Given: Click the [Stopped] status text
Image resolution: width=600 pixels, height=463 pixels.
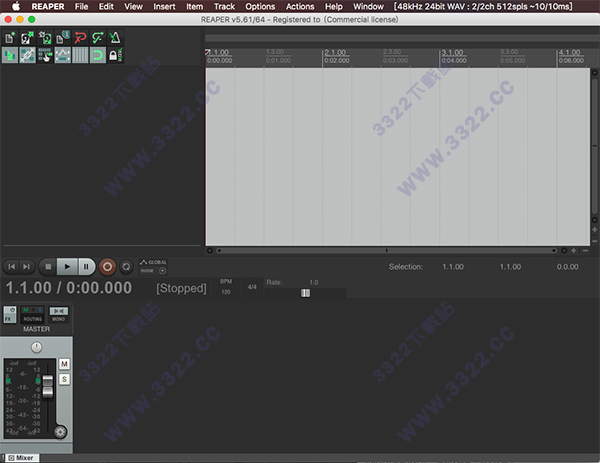Looking at the screenshot, I should 181,288.
